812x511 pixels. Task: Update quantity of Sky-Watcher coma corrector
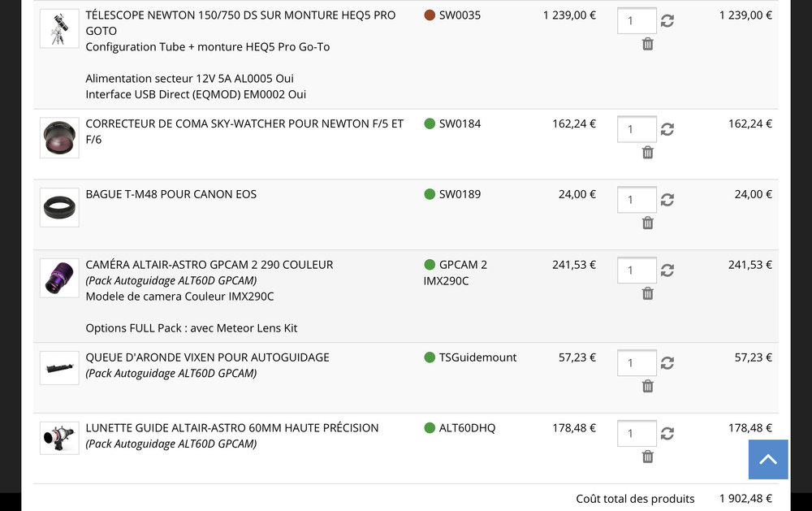coord(667,129)
